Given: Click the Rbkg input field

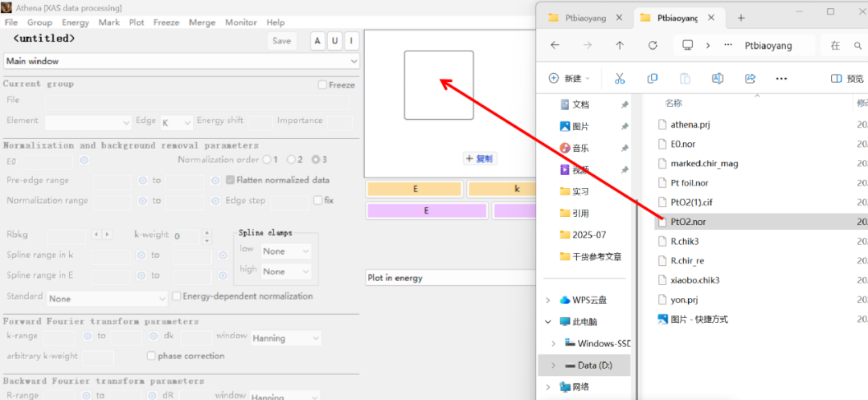Looking at the screenshot, I should [67, 235].
